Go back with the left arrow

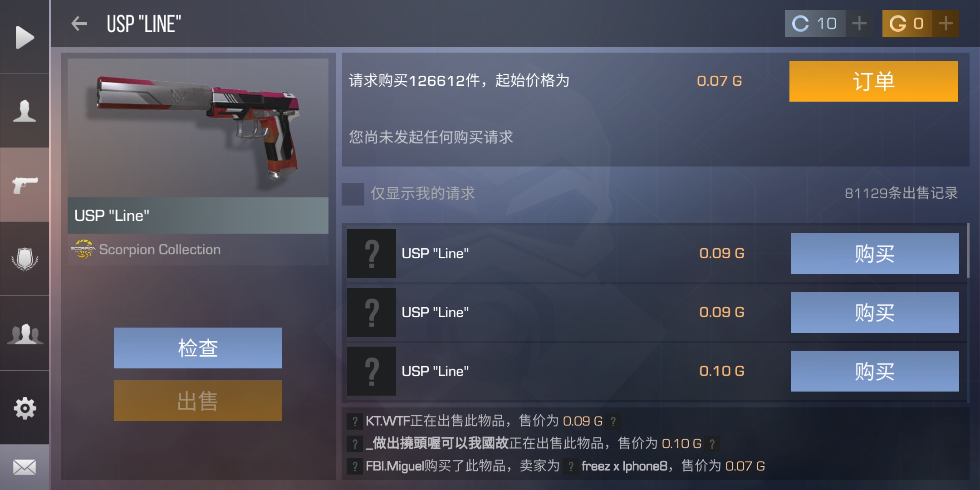click(x=79, y=24)
